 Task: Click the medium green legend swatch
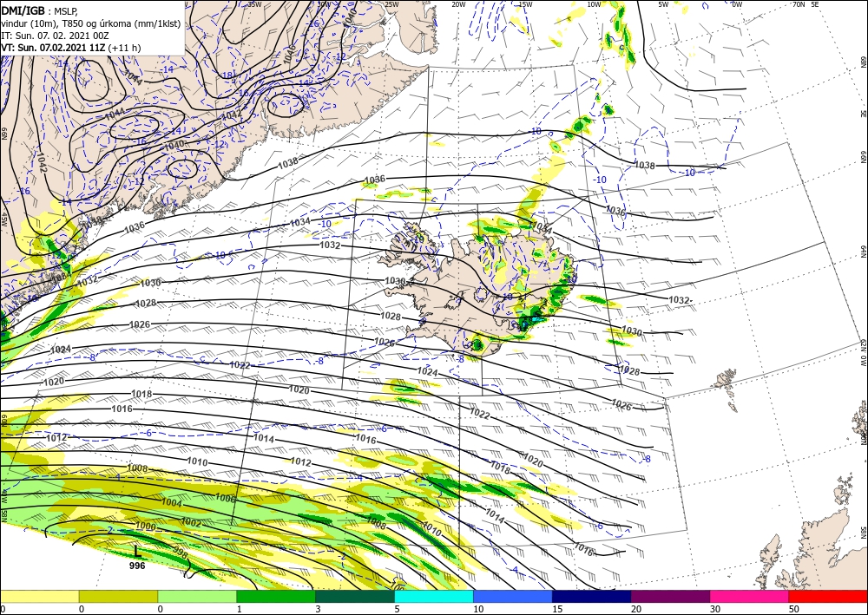276,596
